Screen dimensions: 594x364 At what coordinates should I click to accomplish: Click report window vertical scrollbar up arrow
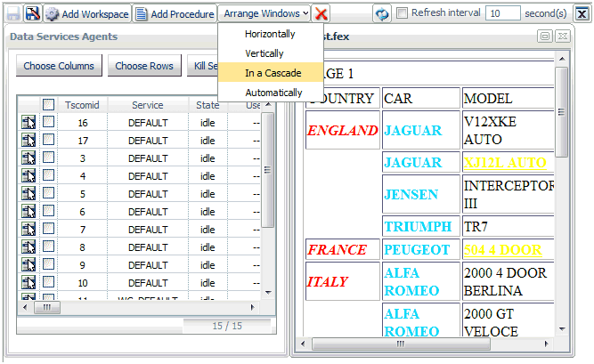[562, 59]
